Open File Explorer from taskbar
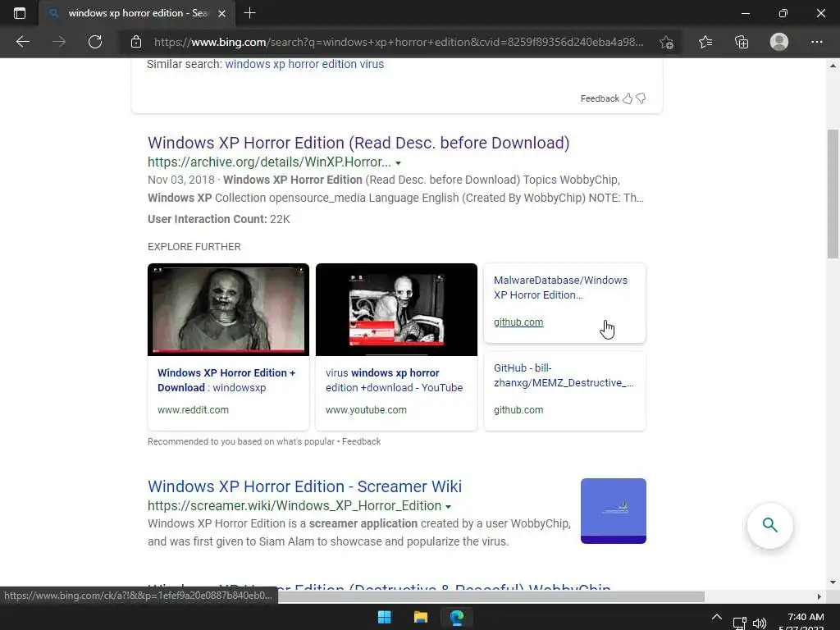Viewport: 840px width, 630px height. 421,617
